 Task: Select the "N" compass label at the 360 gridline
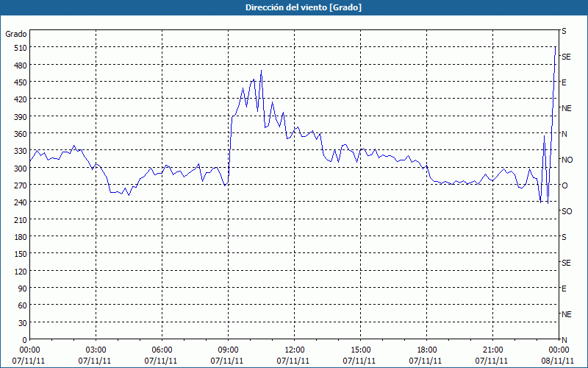click(x=564, y=134)
